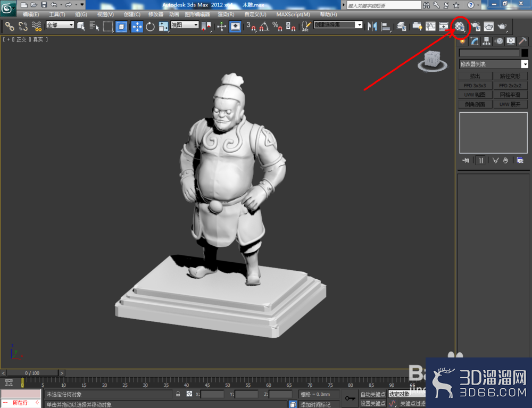Expand the redo history dropdown arrow
This screenshot has height=408, width=532.
pos(76,5)
